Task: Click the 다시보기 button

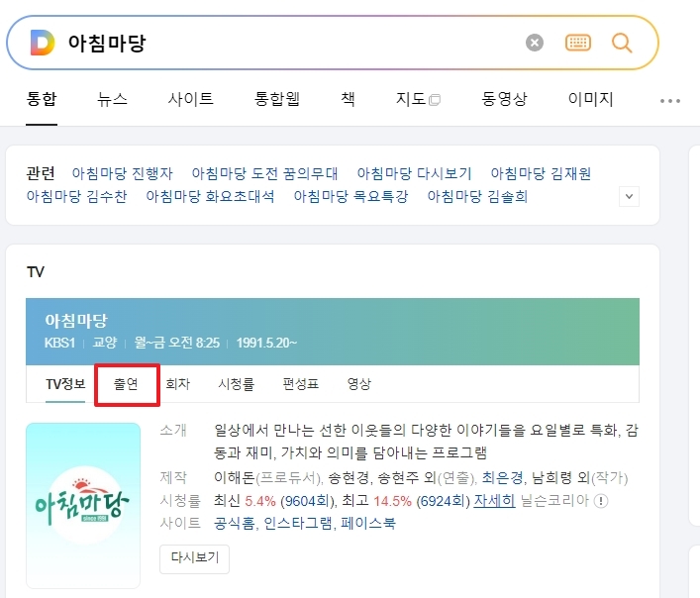Action: pos(195,558)
